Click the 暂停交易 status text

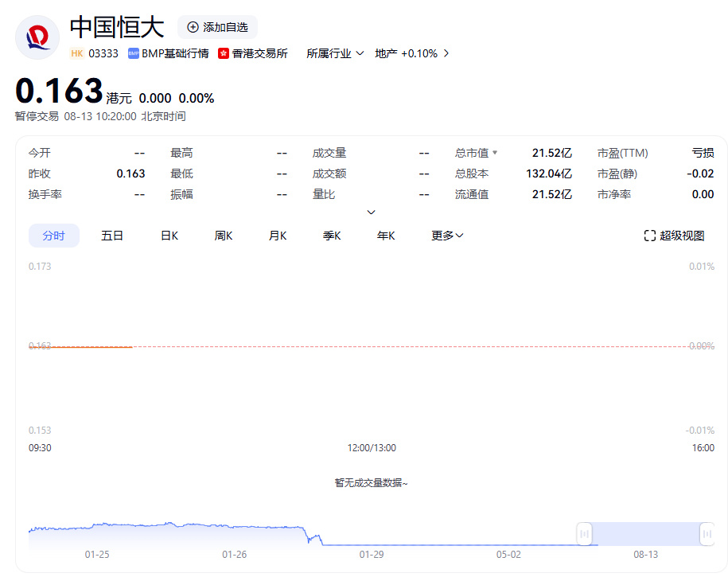[x=37, y=116]
